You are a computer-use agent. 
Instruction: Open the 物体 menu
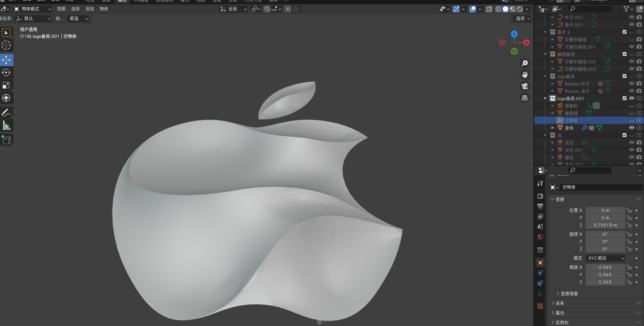point(104,9)
